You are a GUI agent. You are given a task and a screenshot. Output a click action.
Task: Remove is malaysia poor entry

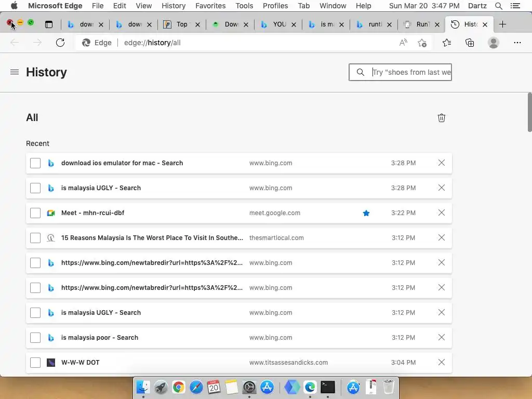click(442, 337)
